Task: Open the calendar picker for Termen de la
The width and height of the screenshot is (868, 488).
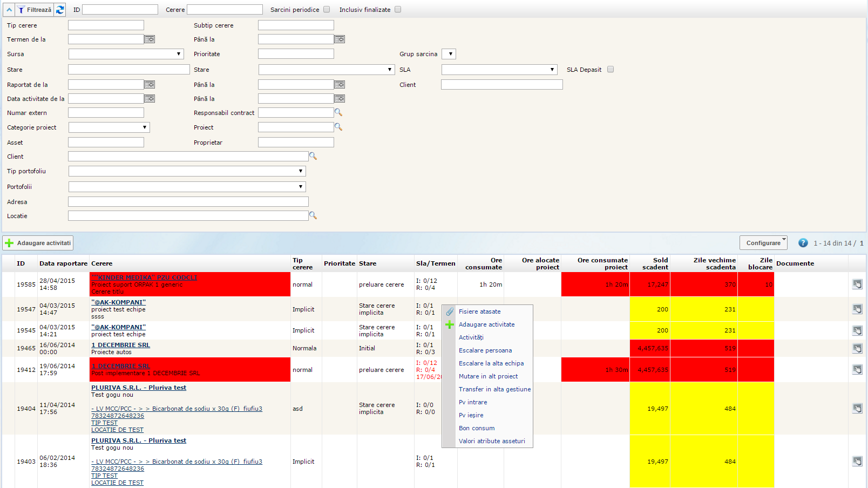Action: [x=150, y=39]
